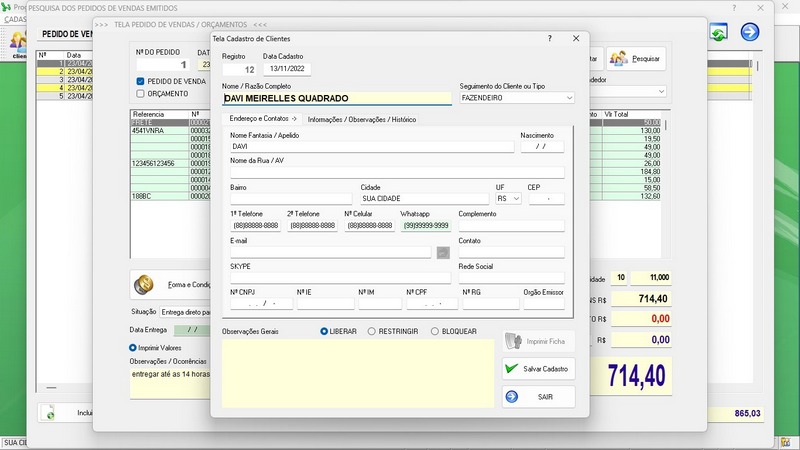
Task: Click the green refresh monitor icon in toolbar
Action: [718, 33]
